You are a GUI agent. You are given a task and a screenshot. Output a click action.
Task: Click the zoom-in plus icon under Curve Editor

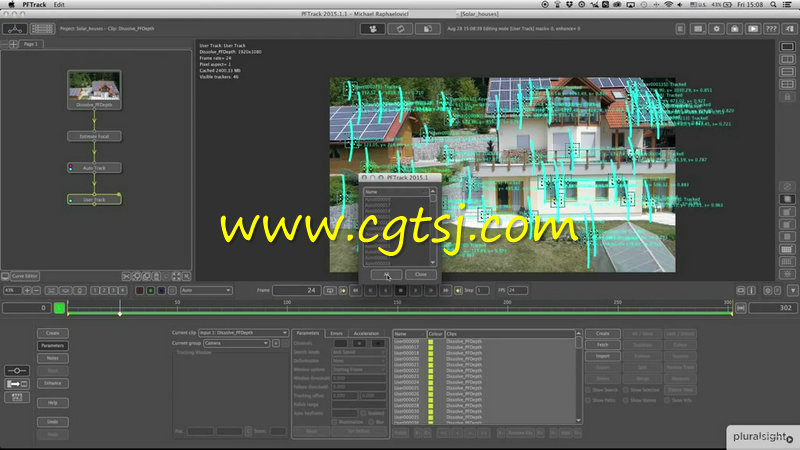pyautogui.click(x=27, y=290)
